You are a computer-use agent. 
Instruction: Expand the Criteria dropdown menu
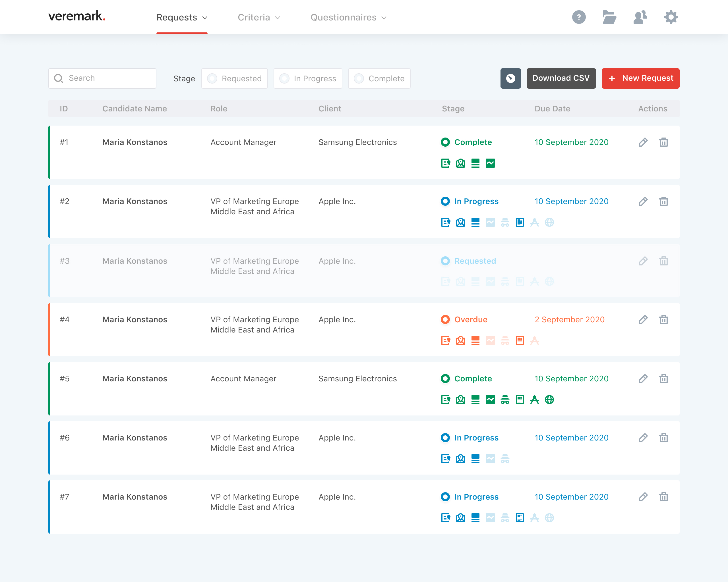[259, 18]
